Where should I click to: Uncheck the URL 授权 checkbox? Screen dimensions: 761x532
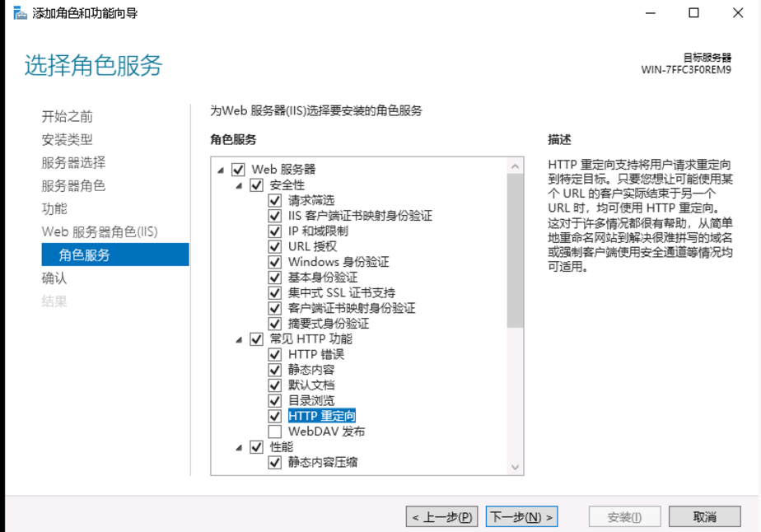click(275, 246)
